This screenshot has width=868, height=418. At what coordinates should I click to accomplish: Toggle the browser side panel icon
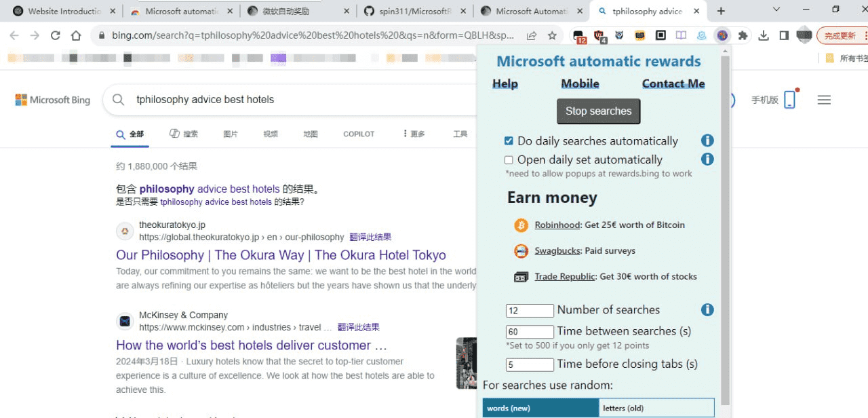(x=784, y=35)
